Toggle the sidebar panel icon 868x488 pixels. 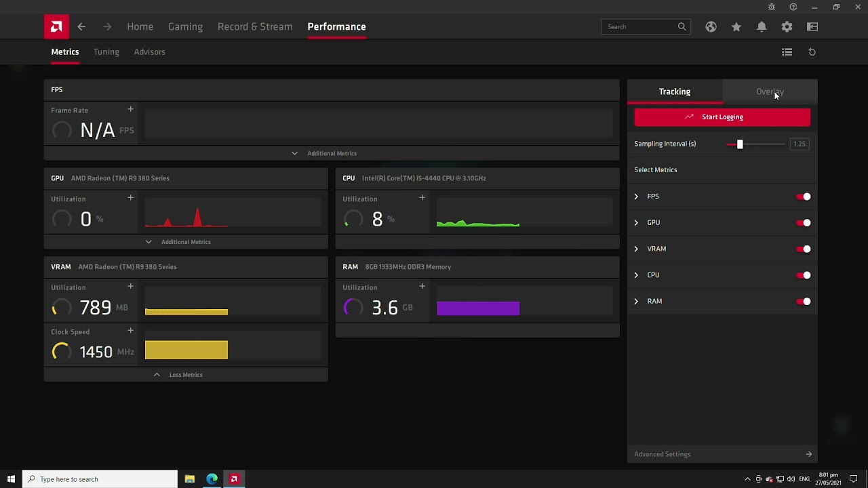coord(812,26)
